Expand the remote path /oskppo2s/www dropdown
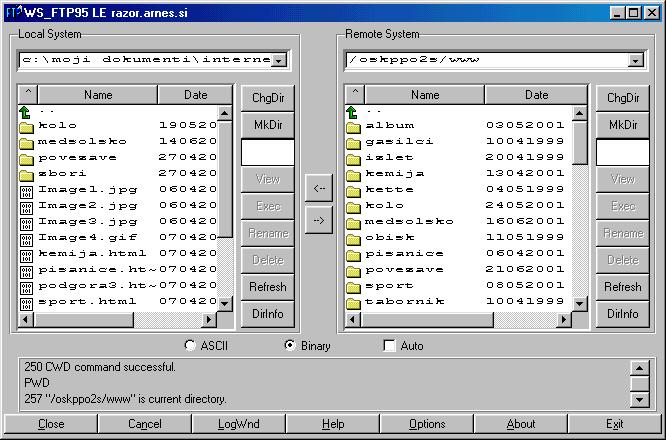 point(634,60)
